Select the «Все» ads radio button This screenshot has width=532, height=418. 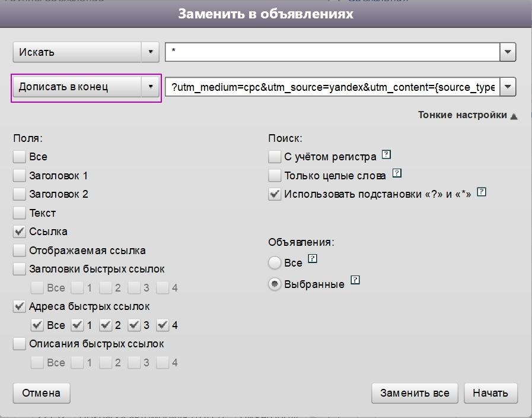(275, 262)
